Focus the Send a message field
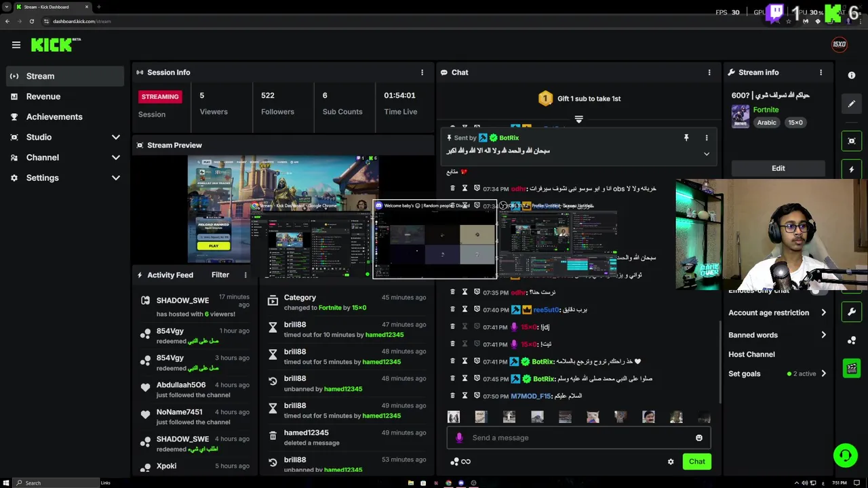This screenshot has height=488, width=868. tap(578, 438)
